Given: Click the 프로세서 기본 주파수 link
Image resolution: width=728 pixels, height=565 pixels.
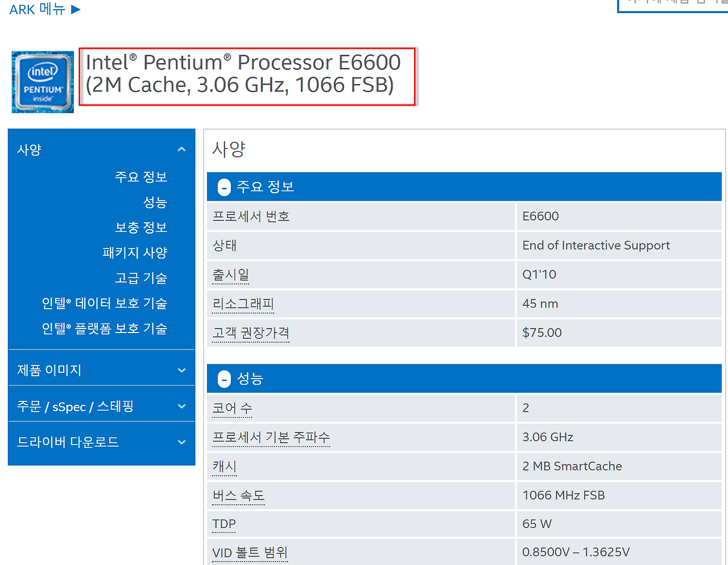Looking at the screenshot, I should [271, 437].
